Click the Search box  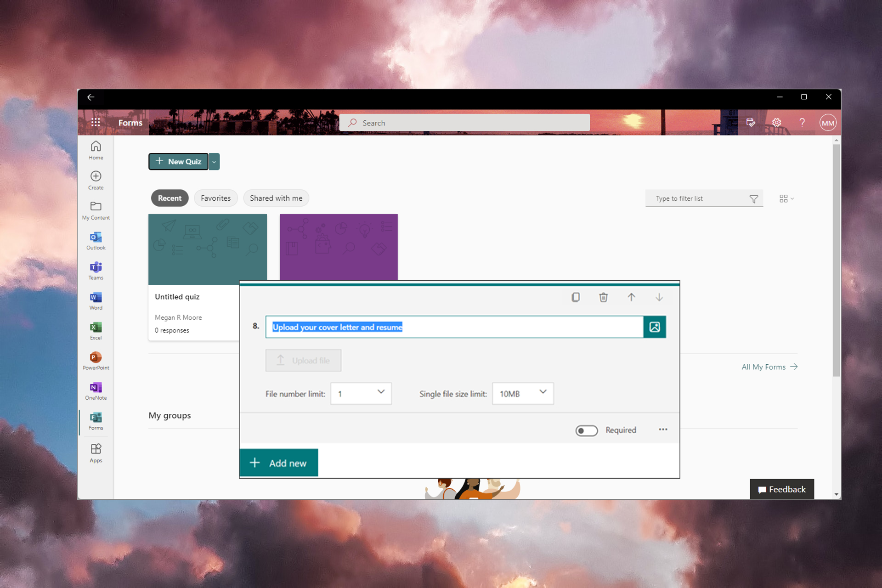464,123
